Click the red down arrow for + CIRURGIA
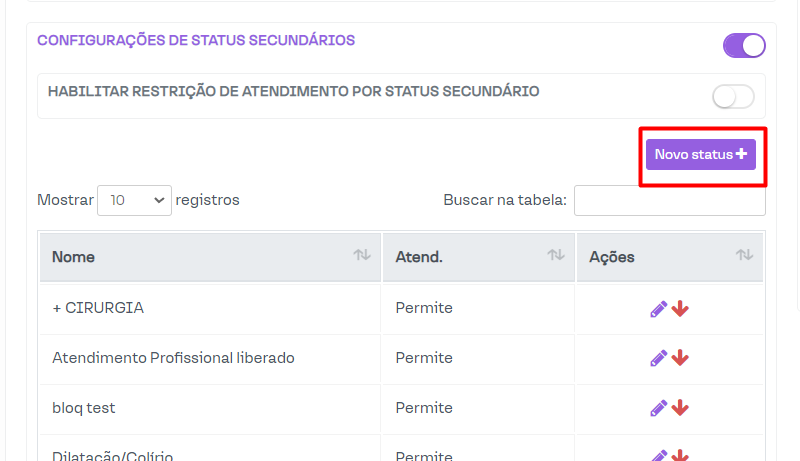Image resolution: width=800 pixels, height=461 pixels. [x=681, y=309]
